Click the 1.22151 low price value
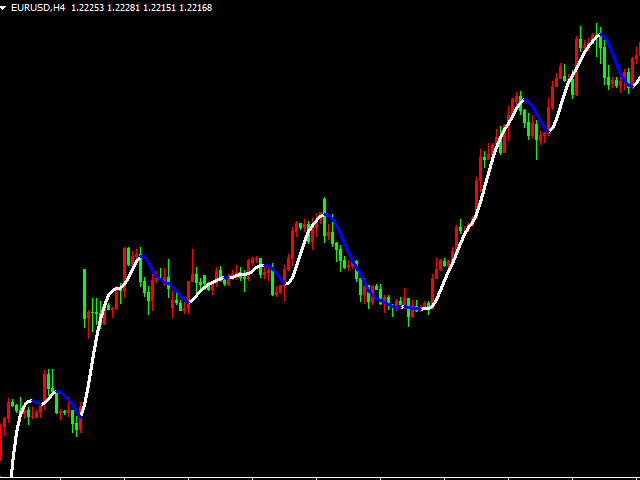This screenshot has width=640, height=480. click(x=160, y=8)
